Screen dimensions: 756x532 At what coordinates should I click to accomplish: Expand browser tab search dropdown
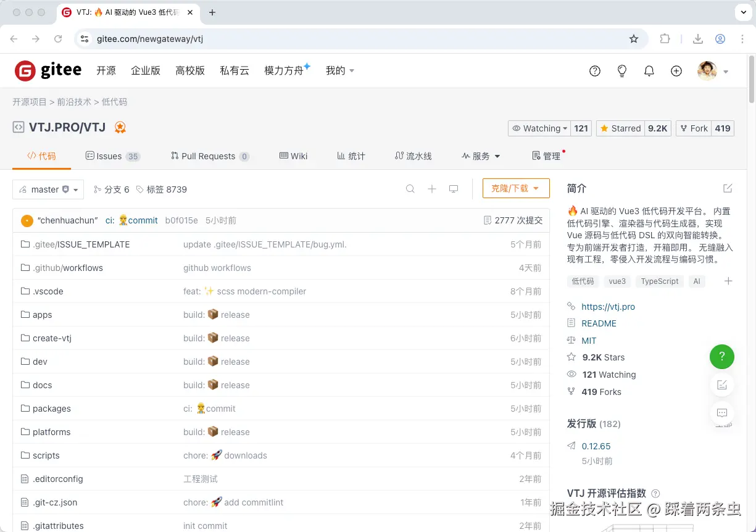click(x=742, y=12)
